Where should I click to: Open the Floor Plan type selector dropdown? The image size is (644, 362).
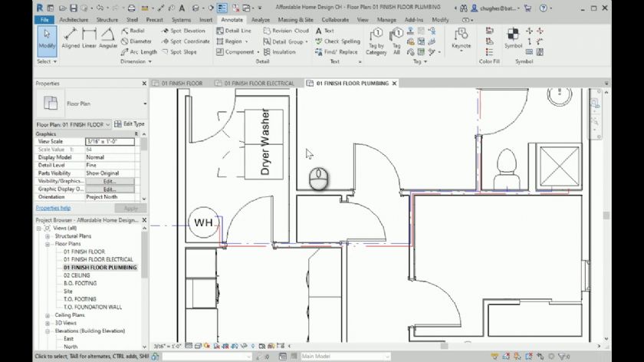[x=144, y=103]
